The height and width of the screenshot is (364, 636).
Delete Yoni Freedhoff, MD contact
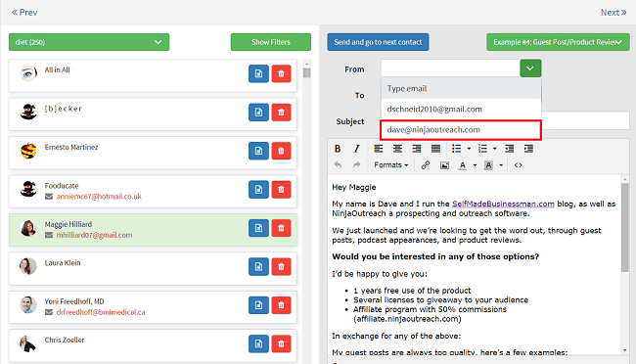(281, 305)
